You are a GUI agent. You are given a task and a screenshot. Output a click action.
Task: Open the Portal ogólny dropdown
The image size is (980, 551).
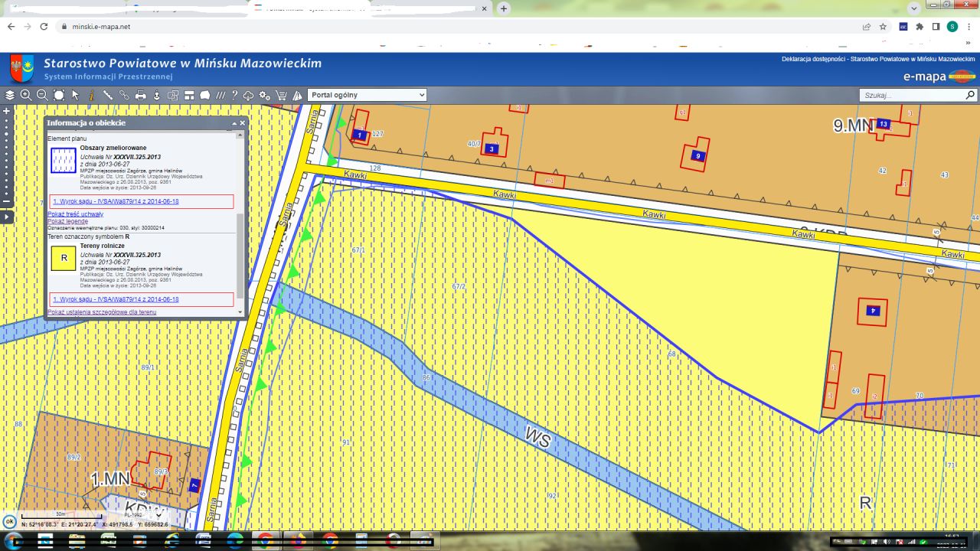367,95
